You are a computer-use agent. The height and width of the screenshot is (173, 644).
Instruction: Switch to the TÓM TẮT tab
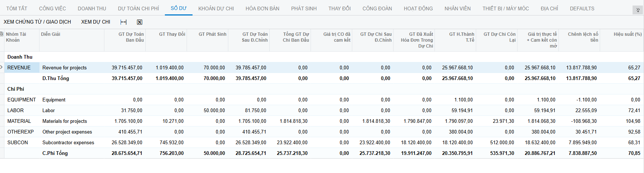[x=17, y=8]
